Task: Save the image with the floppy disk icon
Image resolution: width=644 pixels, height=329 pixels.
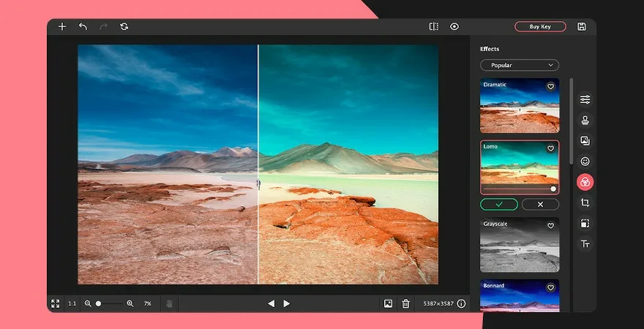Action: click(581, 26)
